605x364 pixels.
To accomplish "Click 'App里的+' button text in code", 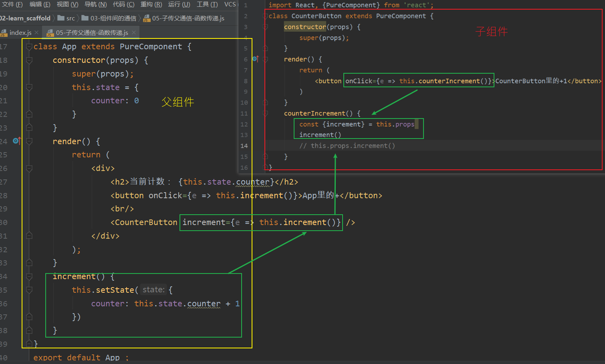I will [321, 195].
